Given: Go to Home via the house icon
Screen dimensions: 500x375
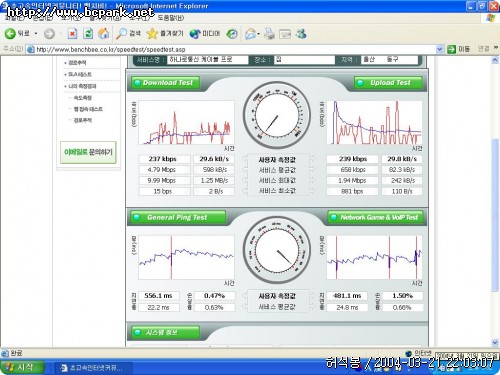Looking at the screenshot, I should tap(104, 33).
